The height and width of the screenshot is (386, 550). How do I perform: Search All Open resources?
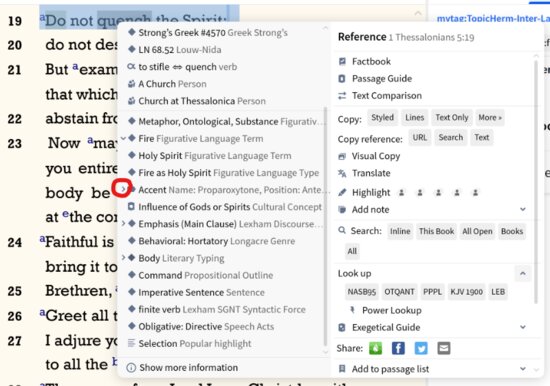[477, 231]
